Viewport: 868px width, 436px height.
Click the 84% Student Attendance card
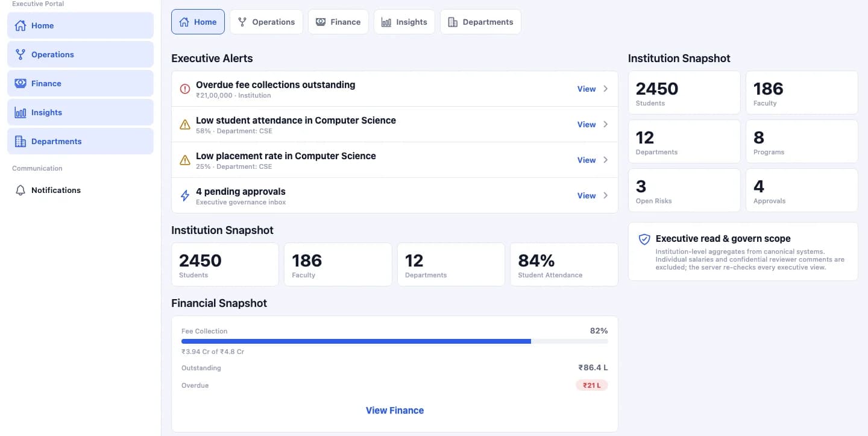point(564,264)
